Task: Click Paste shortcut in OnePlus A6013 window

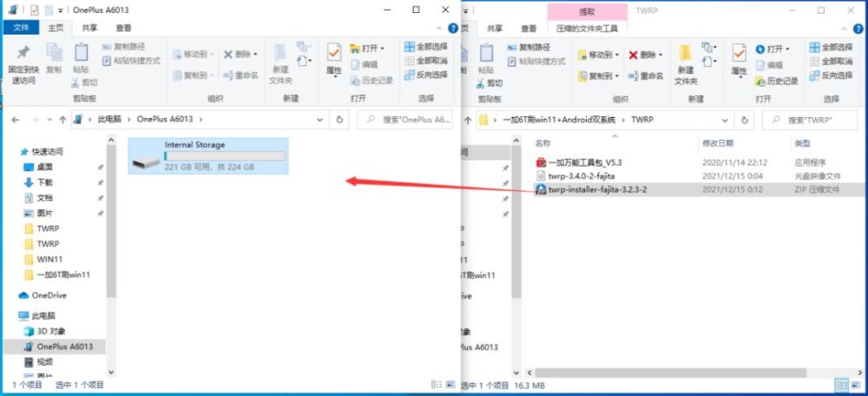Action: pos(131,61)
